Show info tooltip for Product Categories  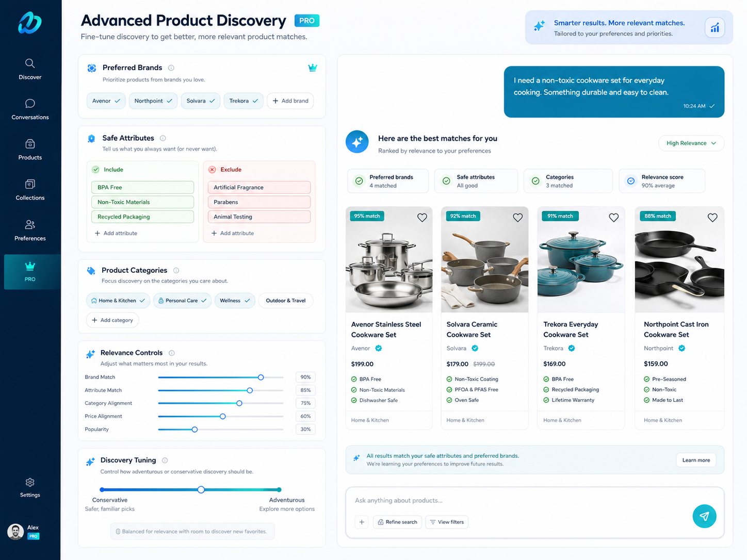pyautogui.click(x=176, y=270)
